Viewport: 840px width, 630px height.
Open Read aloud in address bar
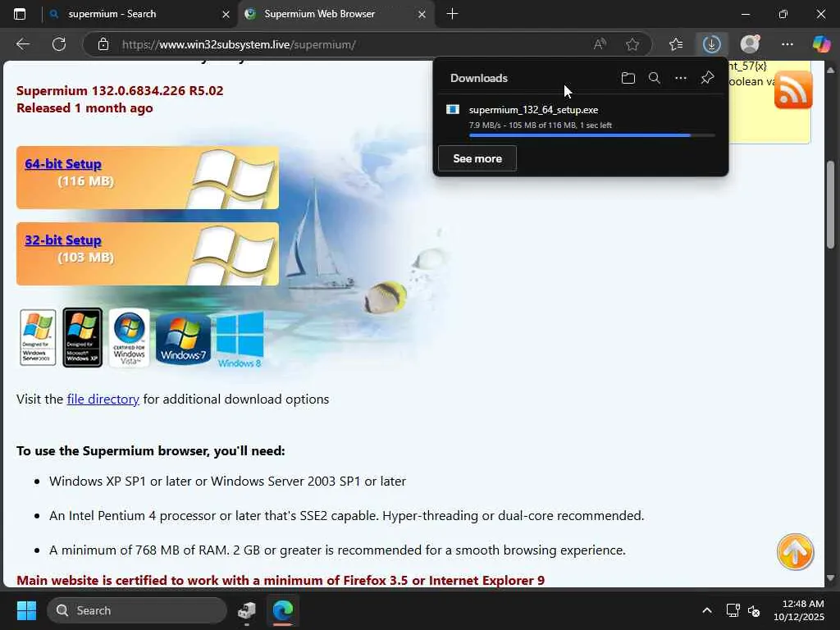coord(600,44)
